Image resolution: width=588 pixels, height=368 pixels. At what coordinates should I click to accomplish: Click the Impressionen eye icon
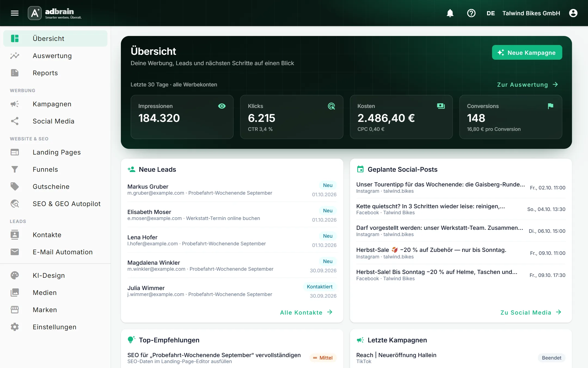coord(222,106)
